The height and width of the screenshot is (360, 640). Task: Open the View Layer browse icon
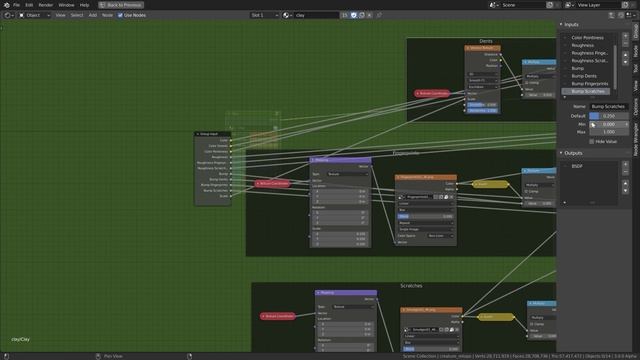tap(569, 5)
